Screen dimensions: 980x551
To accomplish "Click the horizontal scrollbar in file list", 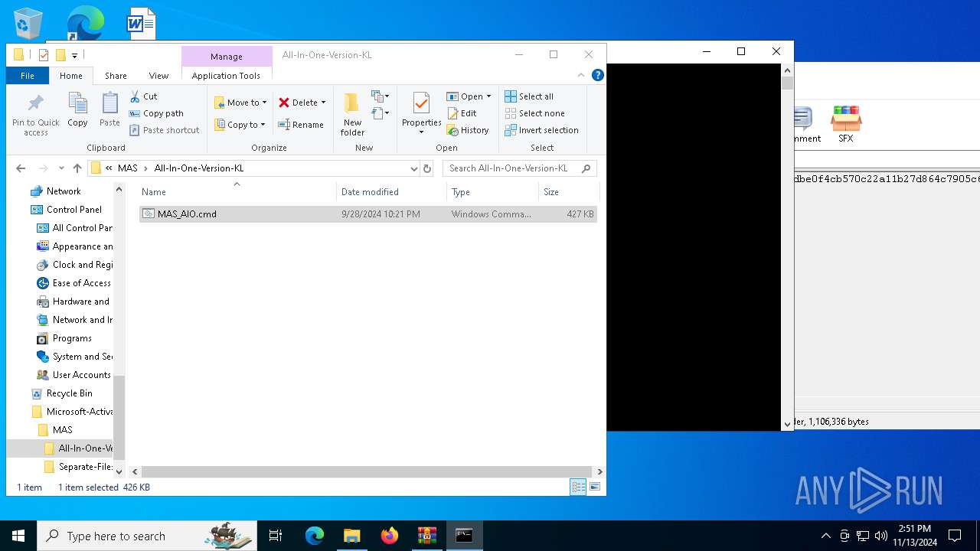I will 366,471.
